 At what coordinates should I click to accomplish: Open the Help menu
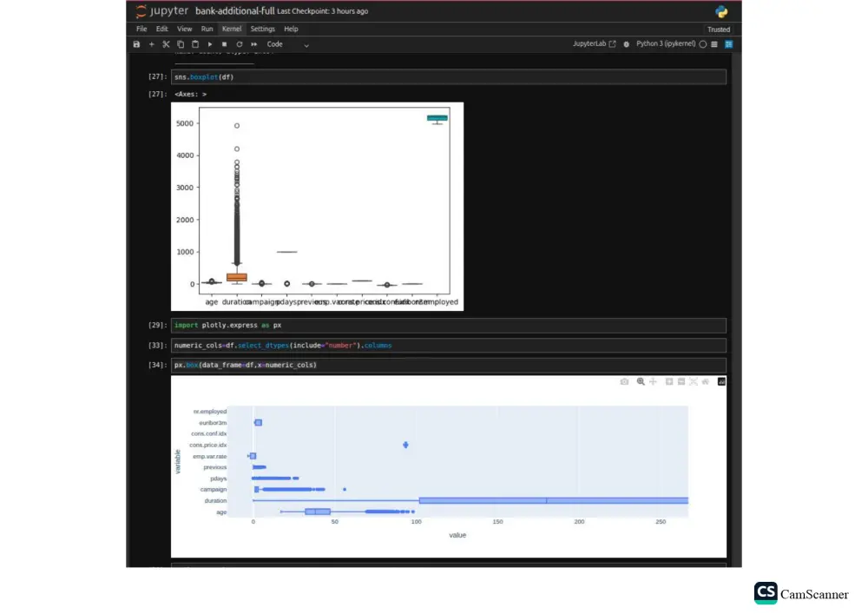click(x=291, y=29)
